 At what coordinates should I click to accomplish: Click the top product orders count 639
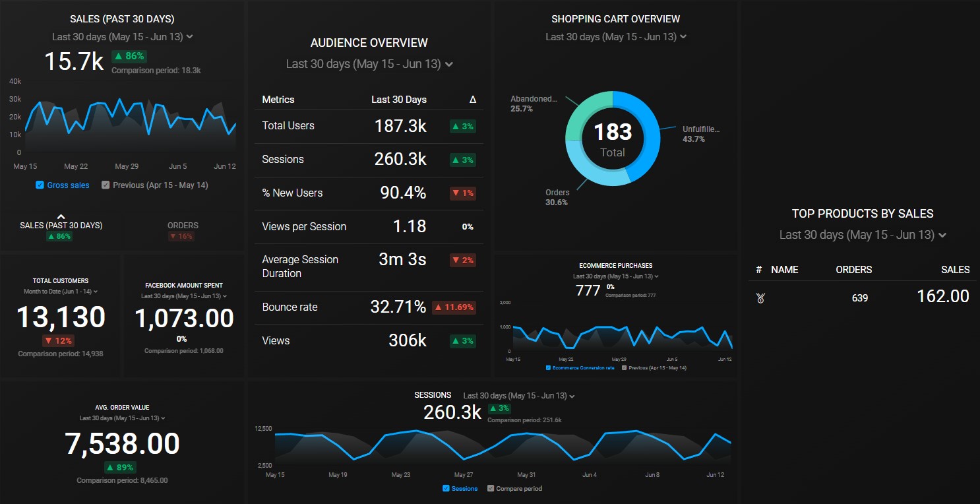tap(860, 298)
